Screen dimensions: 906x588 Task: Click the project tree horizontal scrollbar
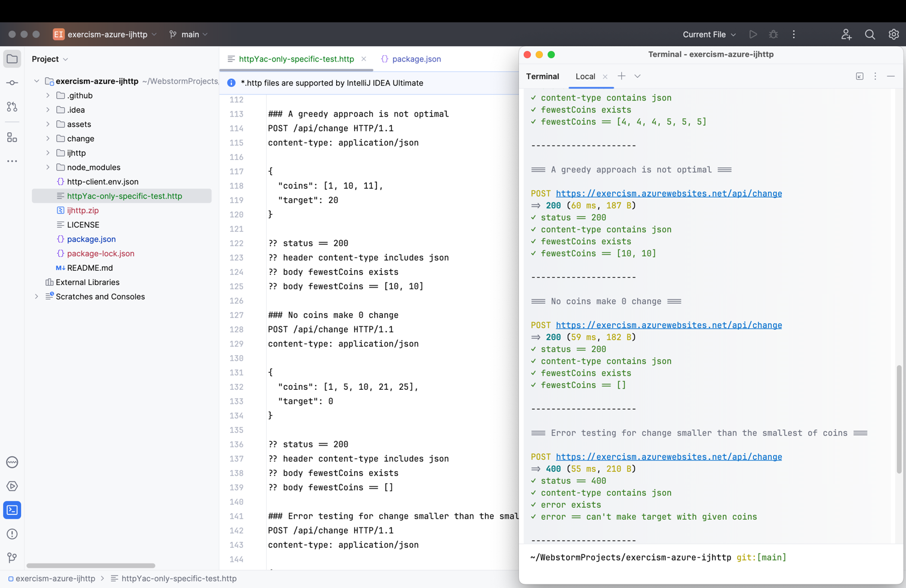[x=91, y=565]
